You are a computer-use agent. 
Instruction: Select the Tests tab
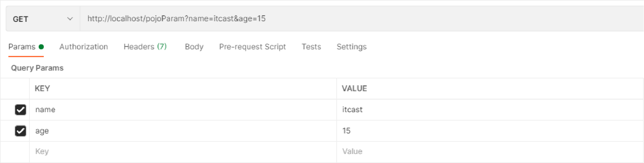311,47
